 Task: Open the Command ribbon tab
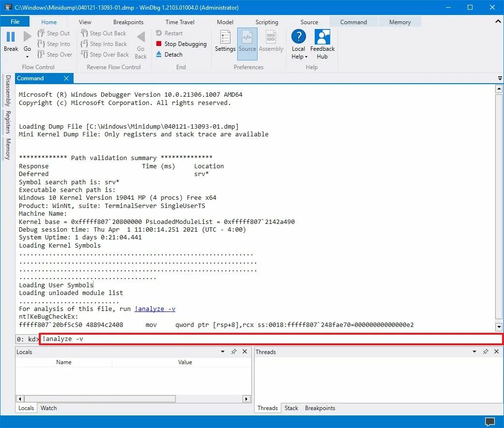[353, 22]
